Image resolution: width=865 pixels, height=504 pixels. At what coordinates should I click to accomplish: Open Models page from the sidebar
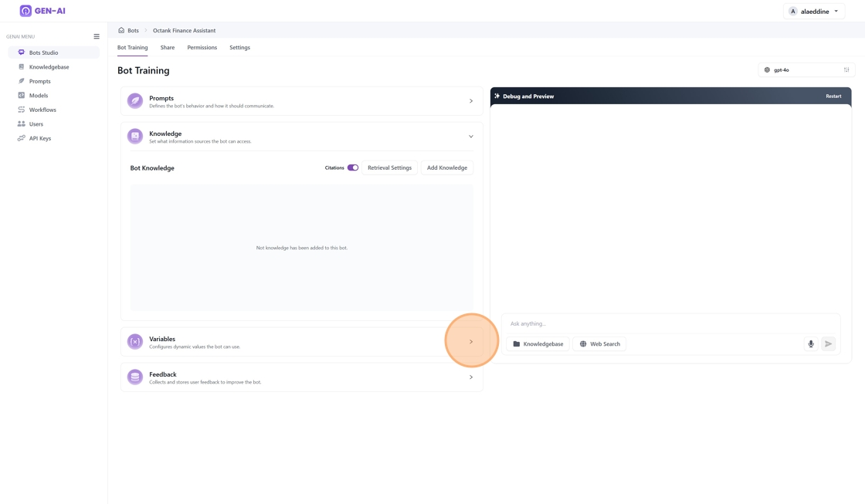(39, 96)
